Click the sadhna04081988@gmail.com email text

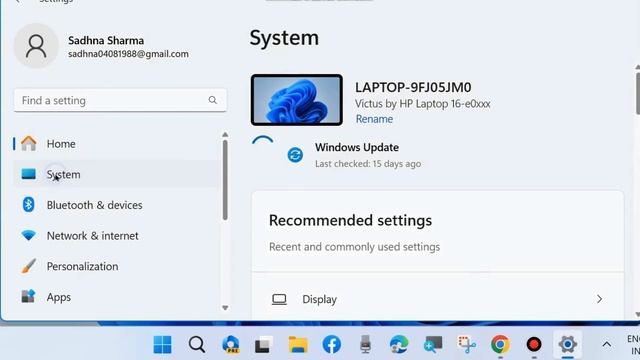point(128,54)
